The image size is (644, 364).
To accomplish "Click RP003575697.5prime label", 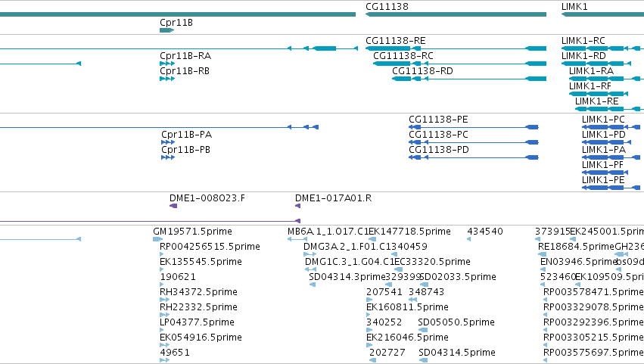I will coord(593,353).
